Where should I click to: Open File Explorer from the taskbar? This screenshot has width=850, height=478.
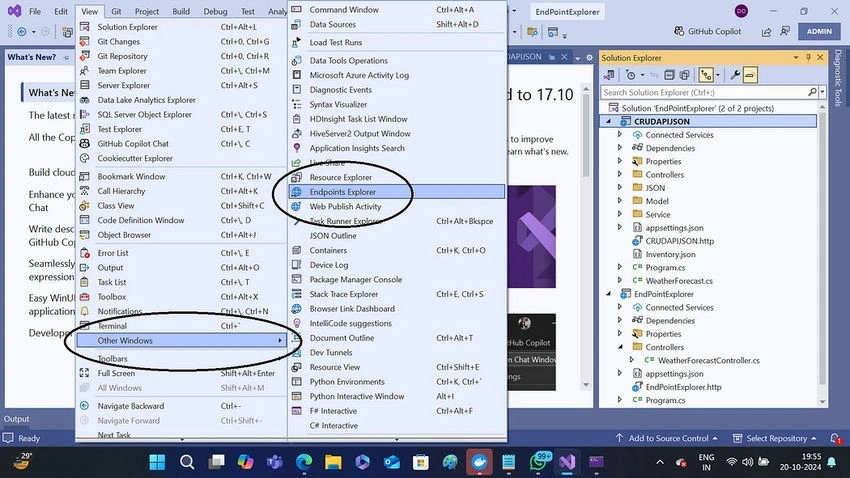333,462
